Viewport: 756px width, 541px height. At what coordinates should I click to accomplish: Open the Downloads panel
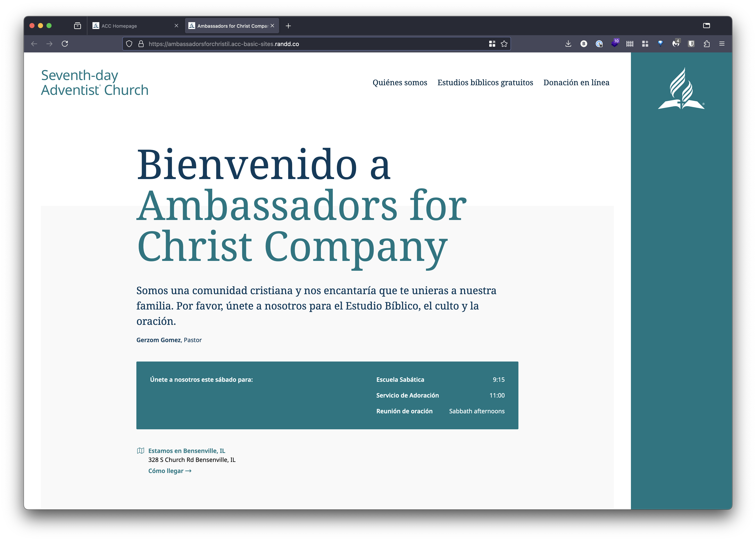(x=568, y=44)
